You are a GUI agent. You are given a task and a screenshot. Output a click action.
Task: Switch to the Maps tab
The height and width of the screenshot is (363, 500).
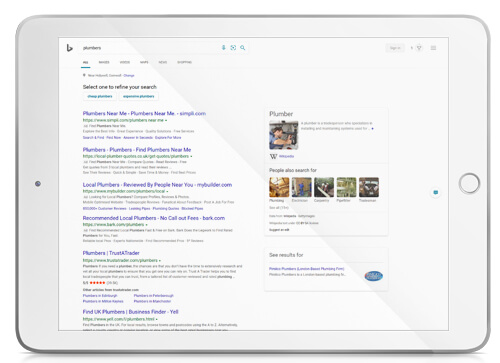click(144, 62)
